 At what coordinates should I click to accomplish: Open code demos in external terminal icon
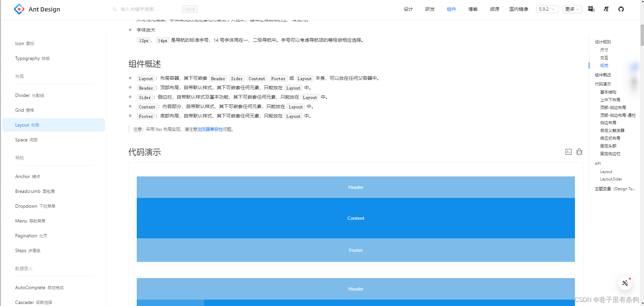coord(569,152)
